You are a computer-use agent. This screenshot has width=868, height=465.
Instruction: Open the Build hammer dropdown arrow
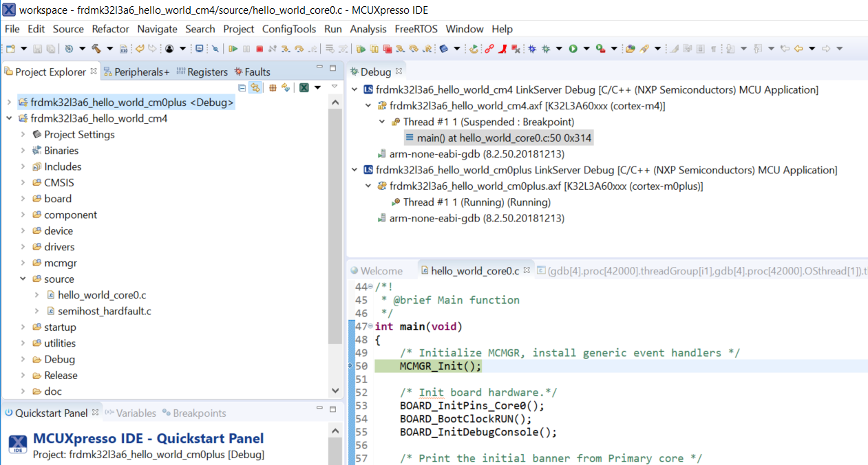pyautogui.click(x=110, y=49)
